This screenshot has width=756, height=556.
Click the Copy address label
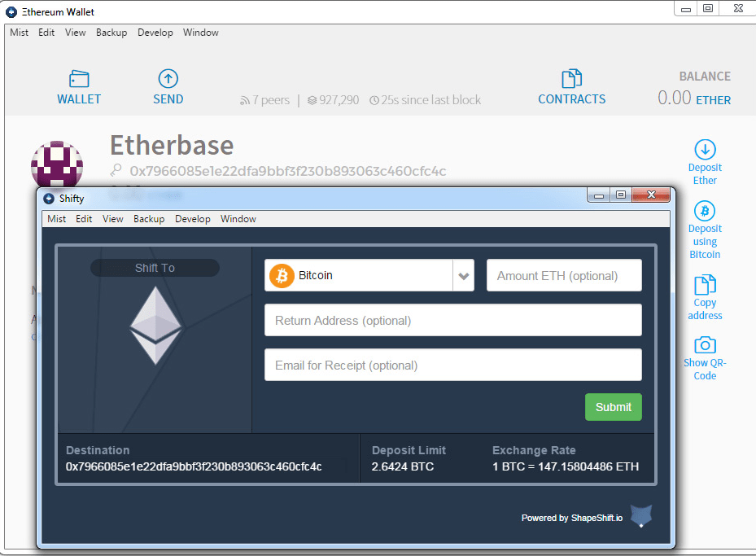tap(705, 309)
